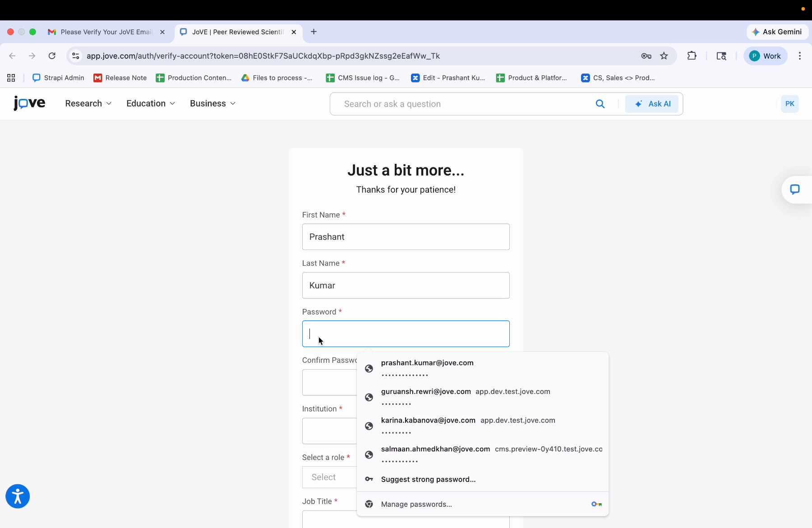The image size is (812, 528).
Task: Open the password manager key icon in address bar
Action: tap(646, 56)
